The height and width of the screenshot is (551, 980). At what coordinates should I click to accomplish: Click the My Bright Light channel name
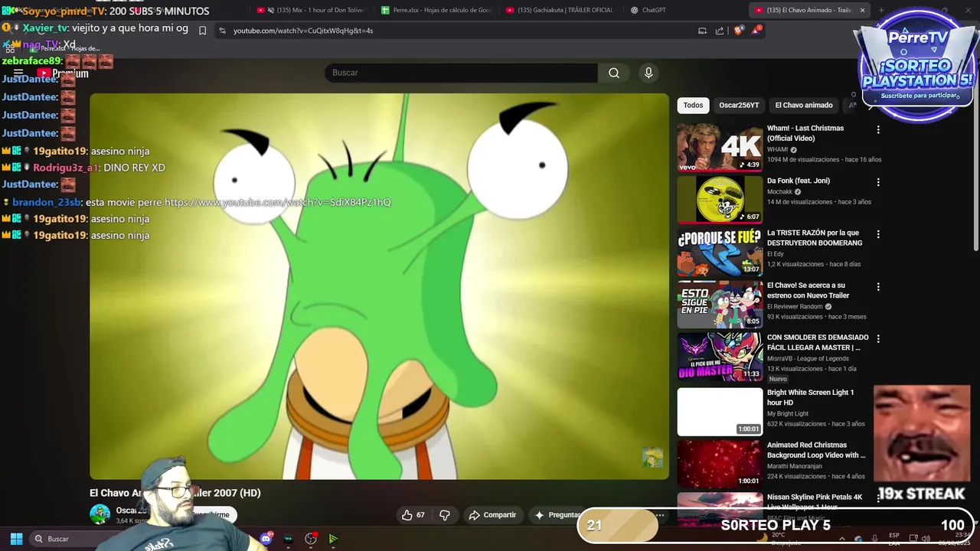[x=788, y=414]
